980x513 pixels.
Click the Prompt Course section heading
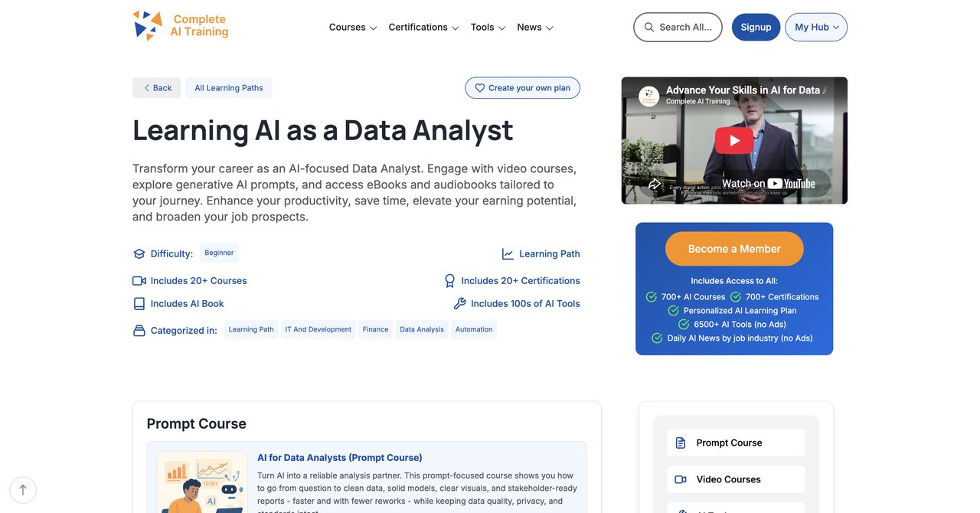pyautogui.click(x=197, y=423)
